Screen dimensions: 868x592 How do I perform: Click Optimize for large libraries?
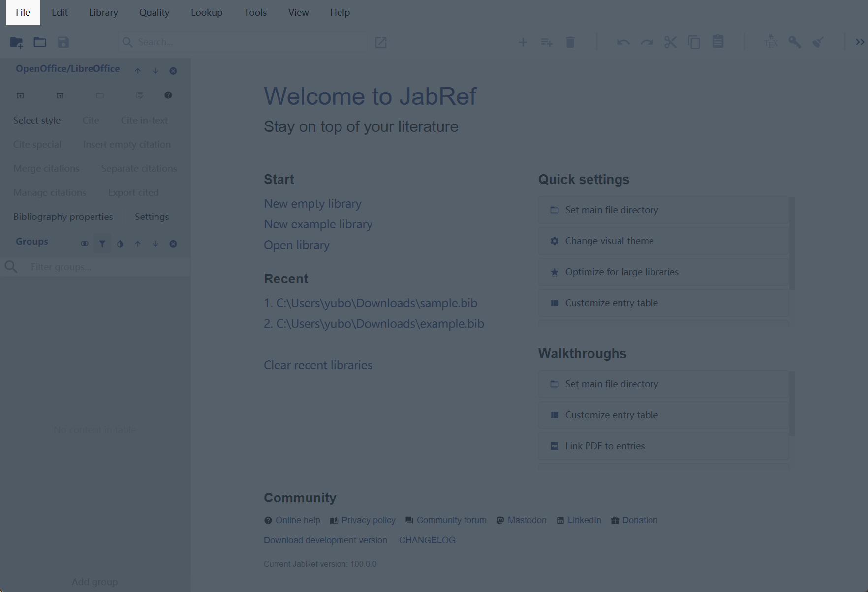[663, 272]
